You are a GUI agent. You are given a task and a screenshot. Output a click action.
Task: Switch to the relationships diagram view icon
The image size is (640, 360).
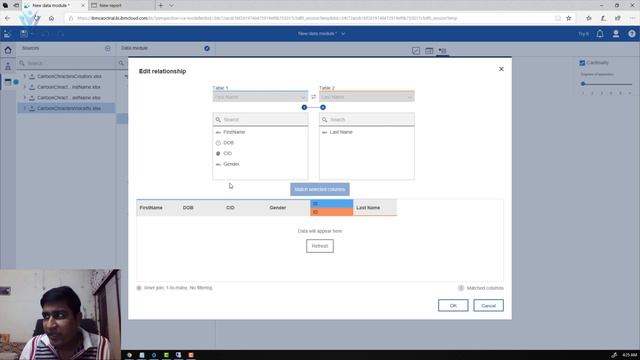(442, 51)
